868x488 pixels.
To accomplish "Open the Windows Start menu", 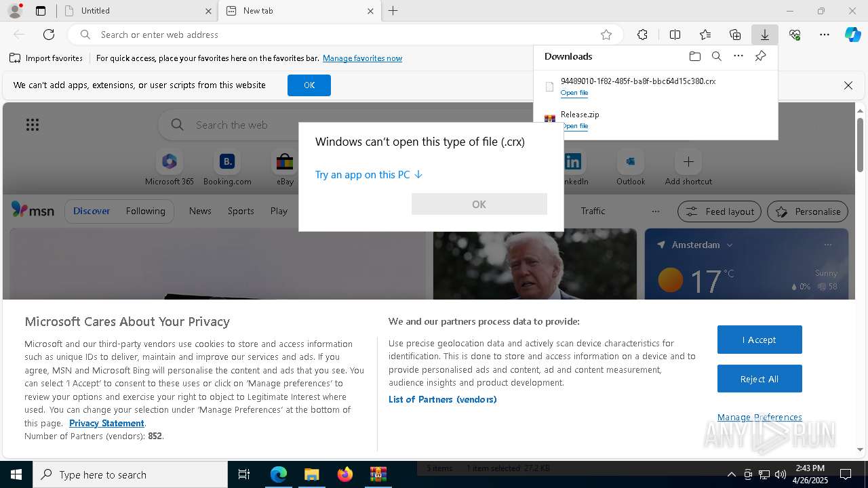I will pos(16,474).
